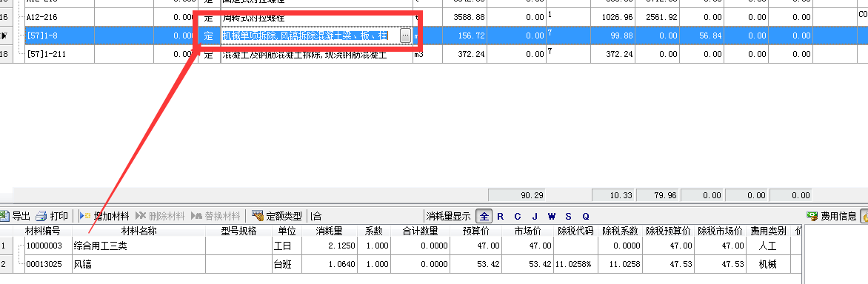Click the 除税代码 column header

pos(576,231)
